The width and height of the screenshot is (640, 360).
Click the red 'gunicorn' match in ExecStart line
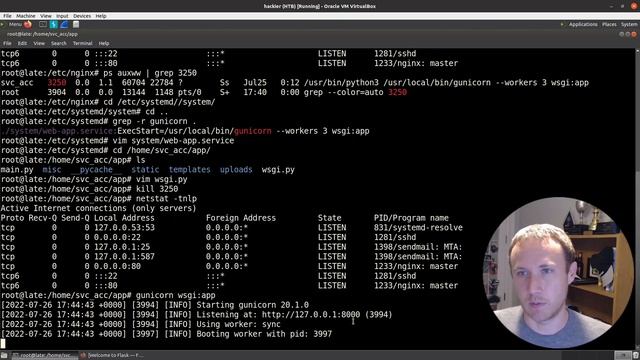pos(253,131)
